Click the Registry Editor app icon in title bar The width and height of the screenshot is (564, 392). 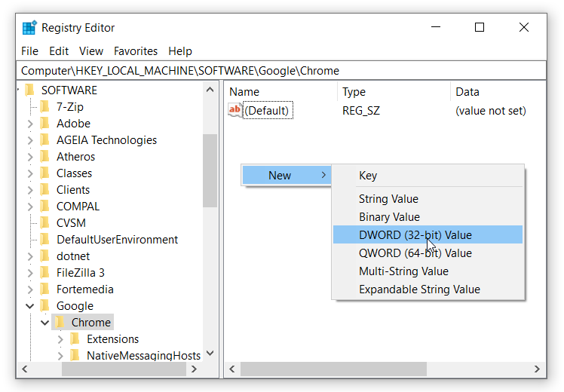[x=29, y=27]
